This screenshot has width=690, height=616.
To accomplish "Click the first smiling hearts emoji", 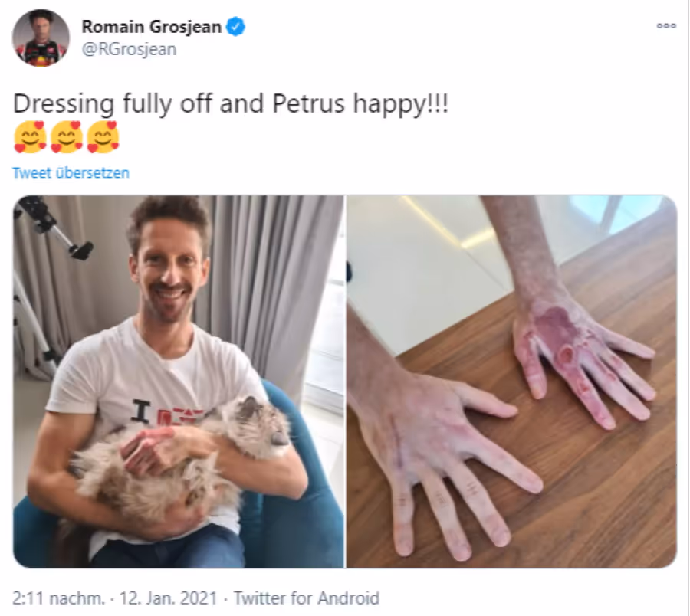I will tap(30, 137).
